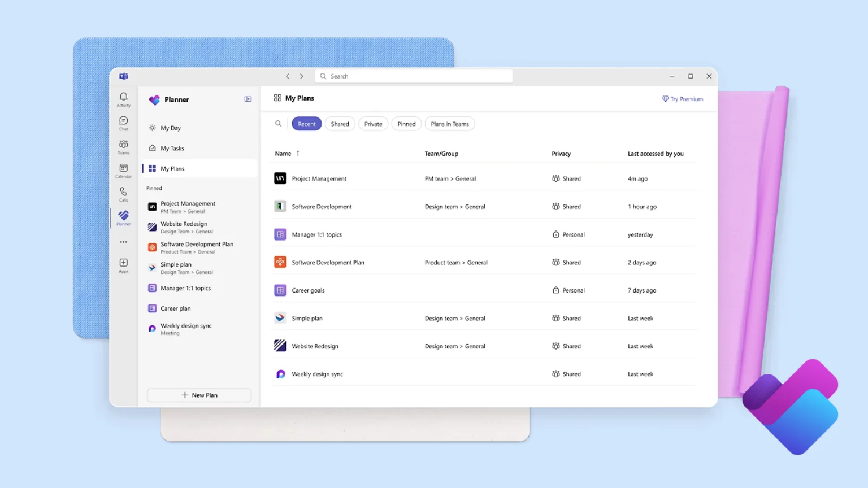Go forward with the right arrow
This screenshot has width=868, height=488.
click(302, 76)
